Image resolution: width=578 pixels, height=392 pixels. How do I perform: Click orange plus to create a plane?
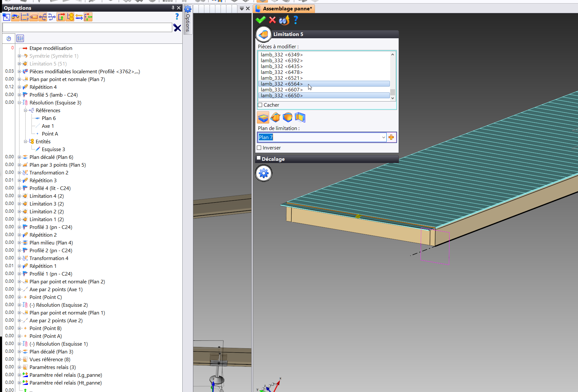391,137
